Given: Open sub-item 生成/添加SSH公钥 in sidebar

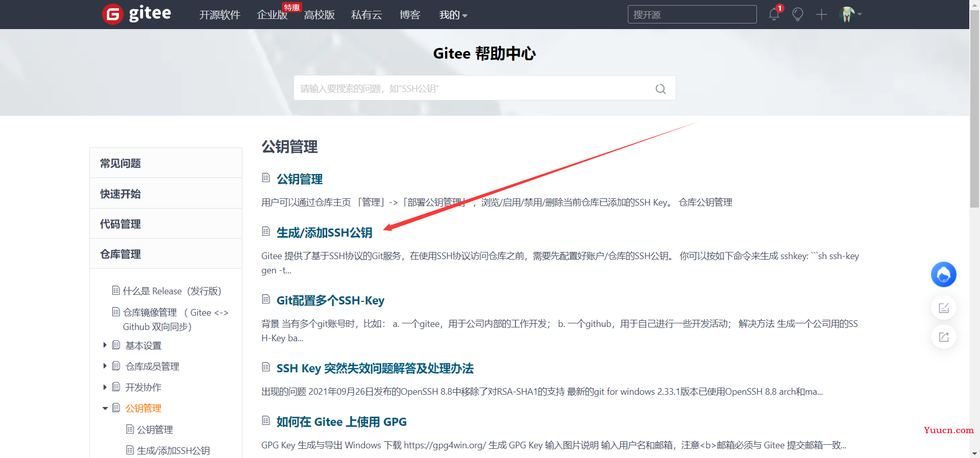Looking at the screenshot, I should 173,450.
